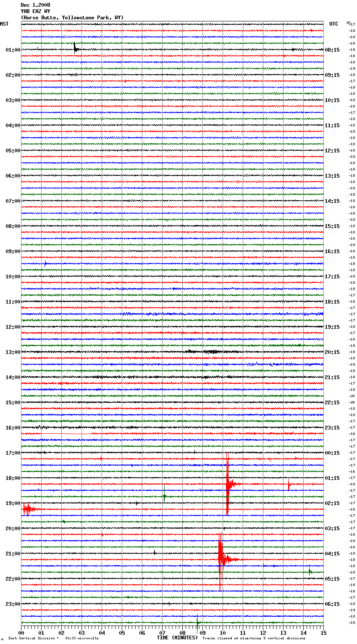Image resolution: width=357 pixels, height=644 pixels.
Task: Click the 08:15 UTC time label
Action: (332, 50)
